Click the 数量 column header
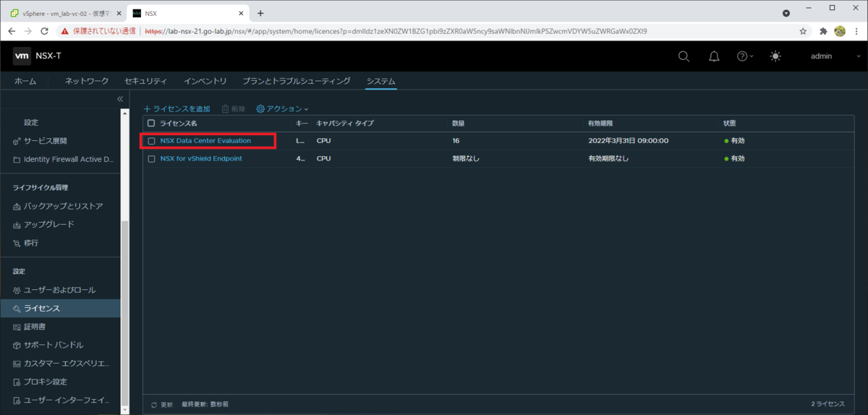The height and width of the screenshot is (415, 868). point(459,124)
